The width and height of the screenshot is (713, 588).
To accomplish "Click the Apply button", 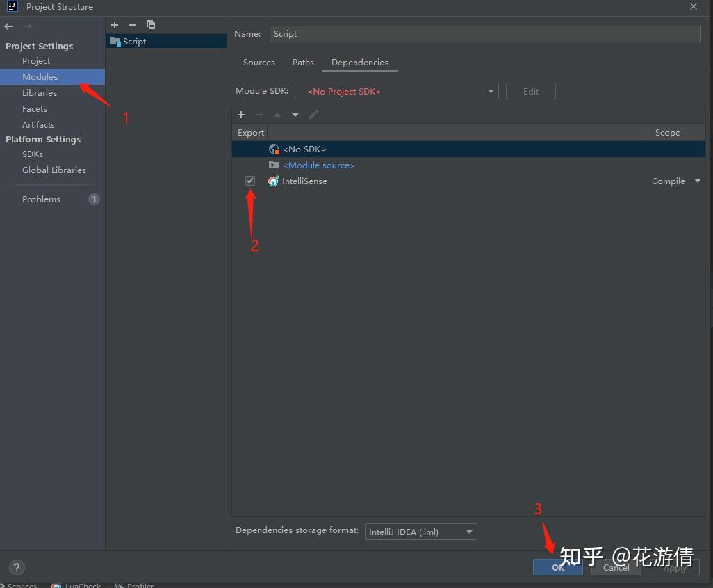I will 674,567.
